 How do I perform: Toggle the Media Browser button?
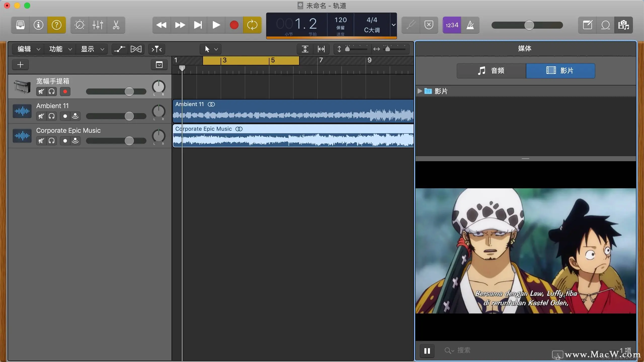[624, 25]
